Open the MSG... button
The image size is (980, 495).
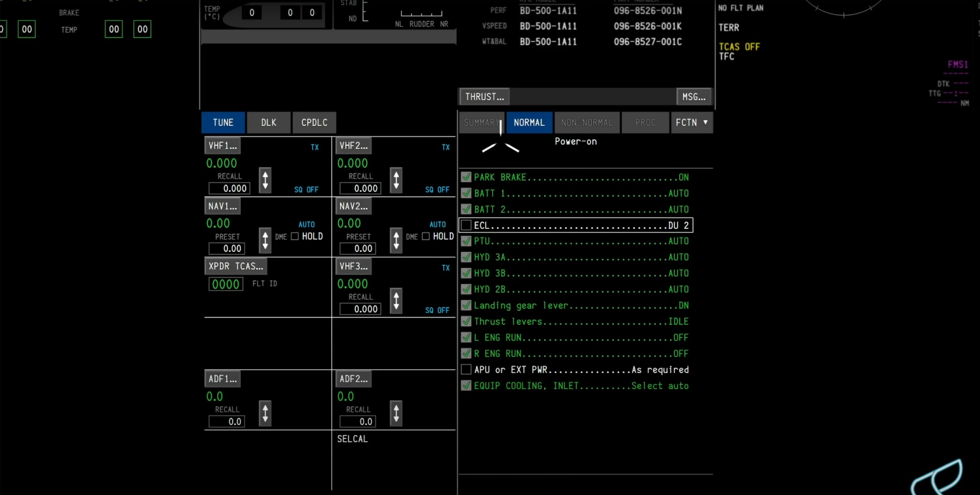tap(694, 97)
